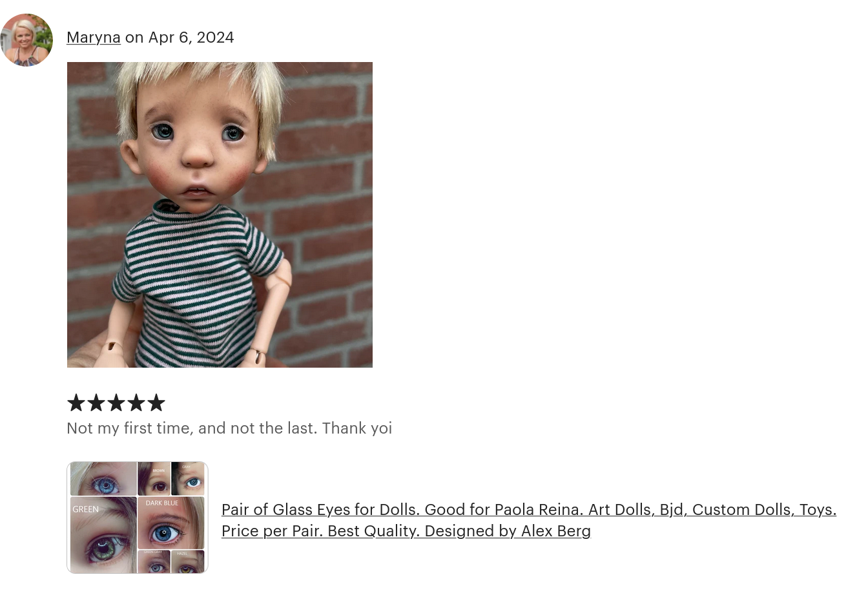Screen dimensions: 868x599
Task: Select the second rating star
Action: pos(96,403)
